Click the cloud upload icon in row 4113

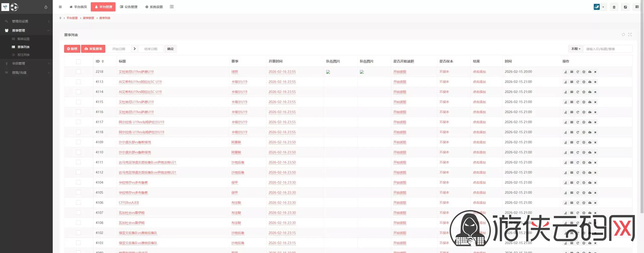(590, 82)
